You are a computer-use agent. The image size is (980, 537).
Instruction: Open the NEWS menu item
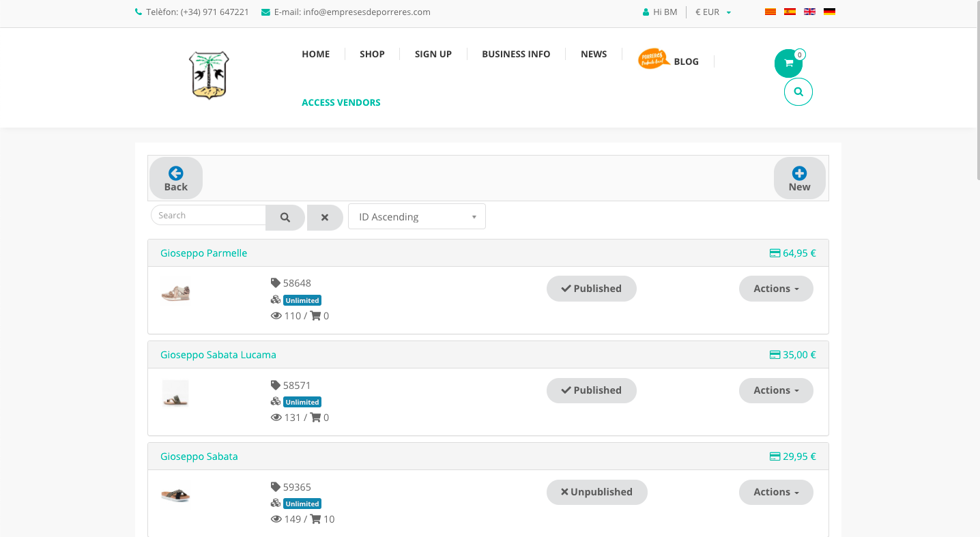[x=594, y=54]
